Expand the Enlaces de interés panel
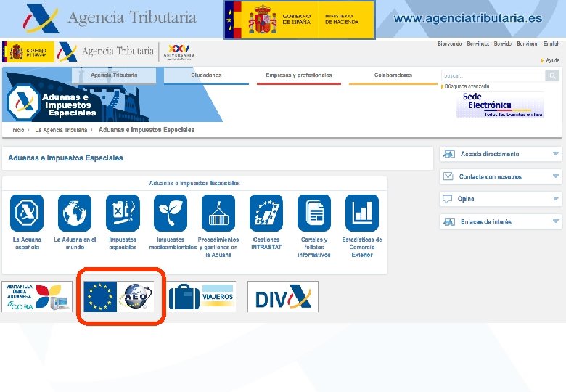The width and height of the screenshot is (566, 392). pyautogui.click(x=501, y=221)
